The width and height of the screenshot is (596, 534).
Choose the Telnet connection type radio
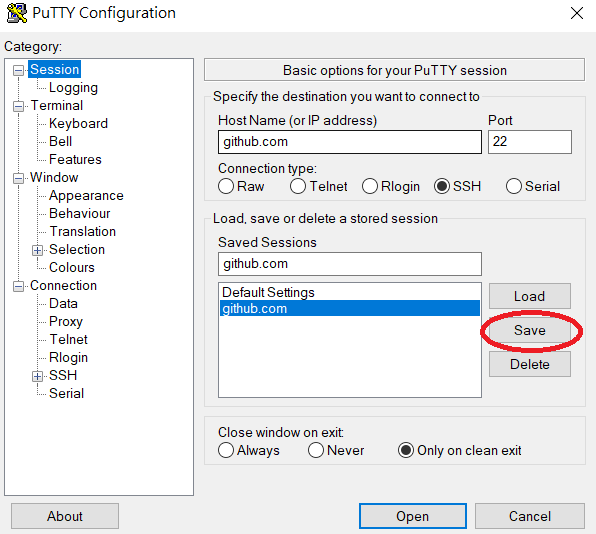(x=298, y=186)
